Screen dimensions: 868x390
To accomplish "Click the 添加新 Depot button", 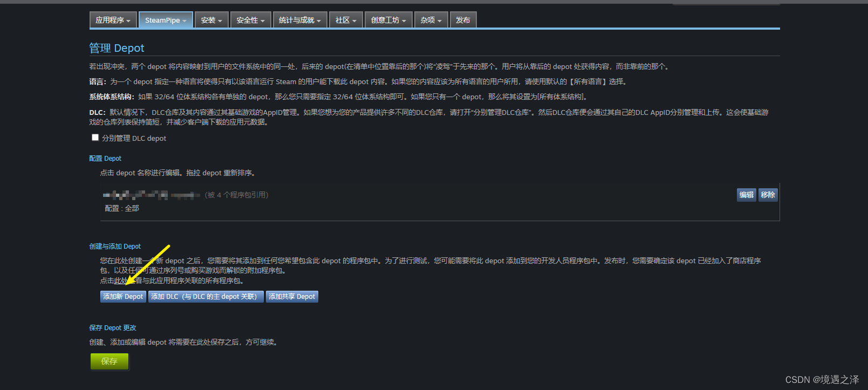I will 123,297.
